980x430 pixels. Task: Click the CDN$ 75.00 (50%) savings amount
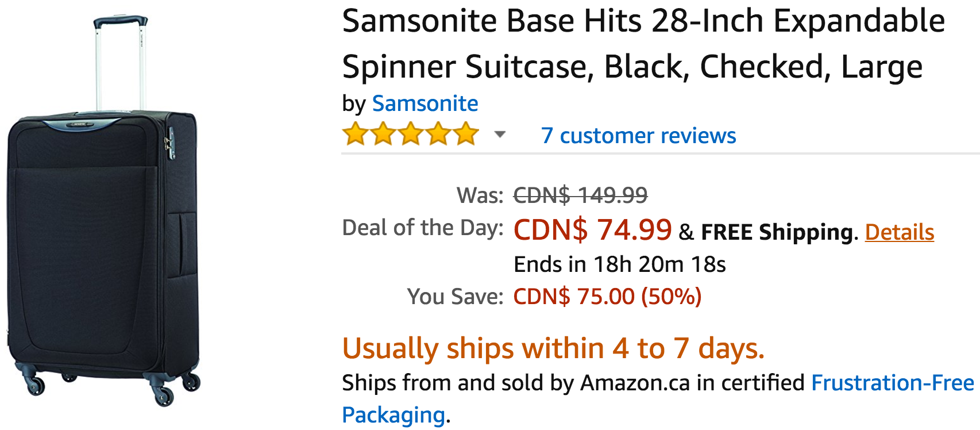click(607, 297)
